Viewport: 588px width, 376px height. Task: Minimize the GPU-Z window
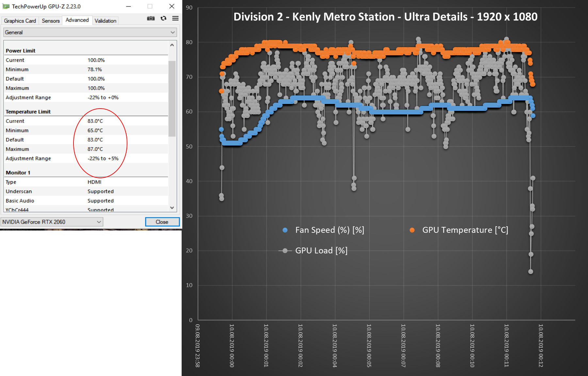129,6
